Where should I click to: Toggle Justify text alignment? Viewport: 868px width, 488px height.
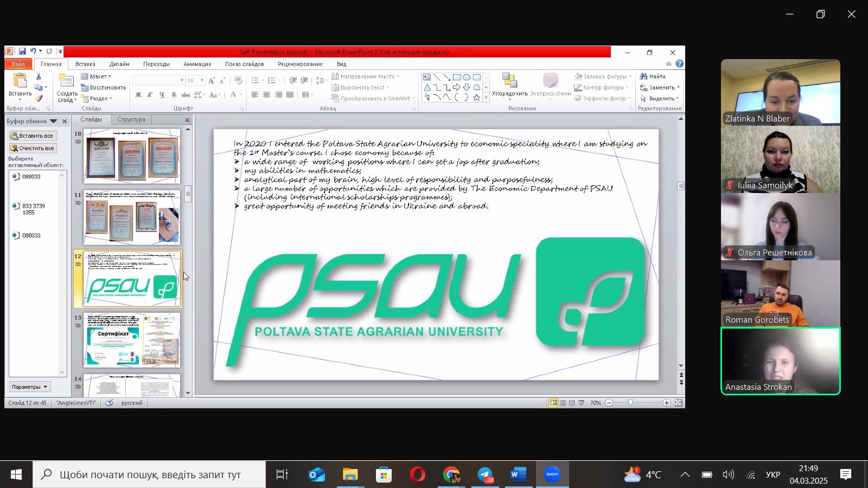(x=290, y=95)
